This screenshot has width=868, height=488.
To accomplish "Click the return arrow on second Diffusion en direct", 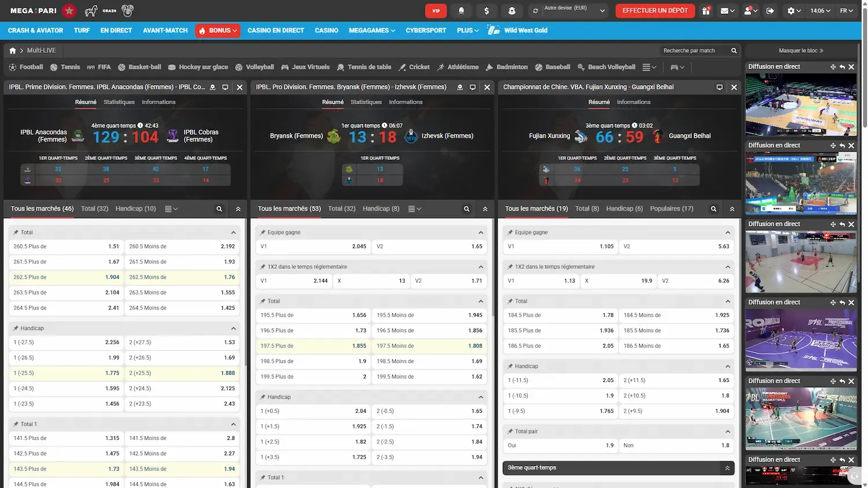I will [842, 146].
